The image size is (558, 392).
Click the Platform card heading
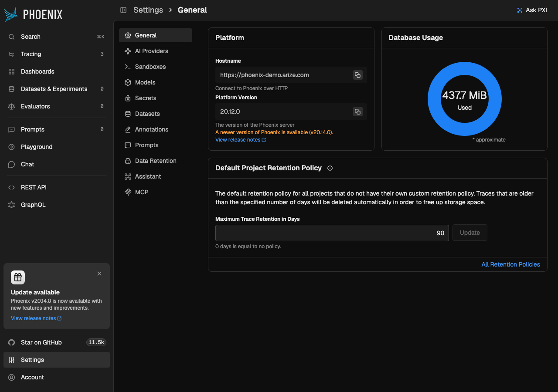click(230, 38)
